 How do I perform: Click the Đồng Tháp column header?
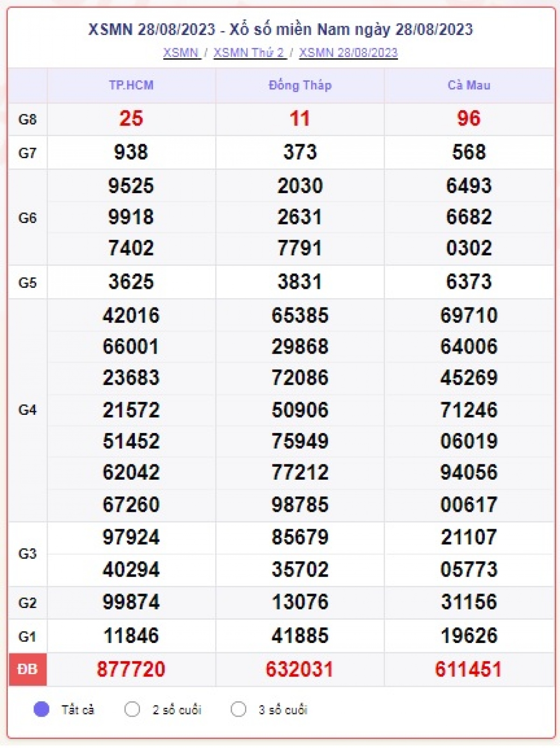pos(300,85)
